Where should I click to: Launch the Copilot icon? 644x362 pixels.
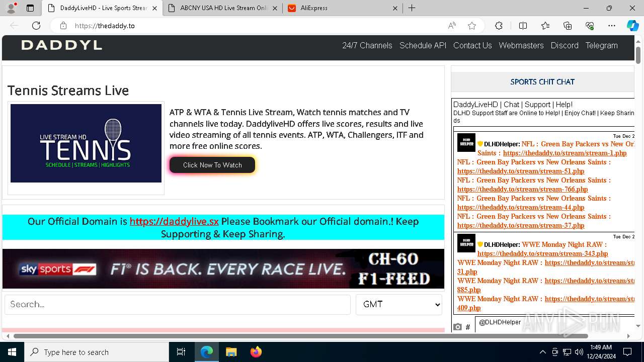click(x=632, y=26)
